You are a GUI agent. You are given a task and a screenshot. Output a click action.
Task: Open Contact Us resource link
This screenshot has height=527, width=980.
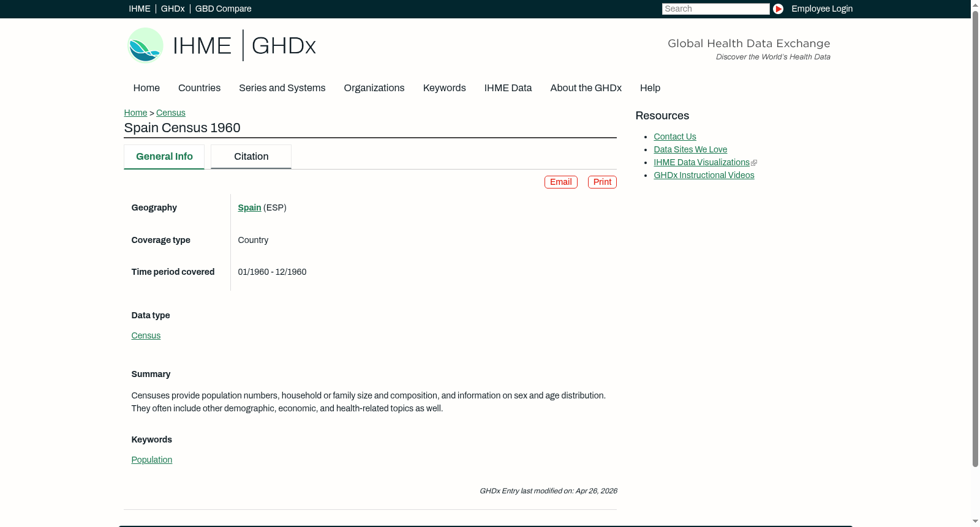(674, 136)
